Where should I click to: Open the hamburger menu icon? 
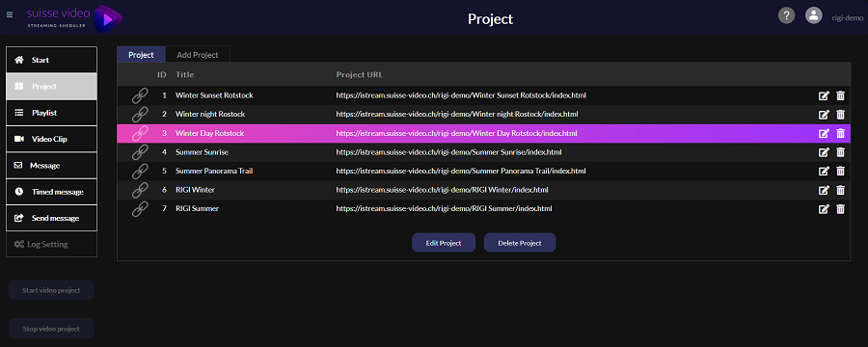10,15
